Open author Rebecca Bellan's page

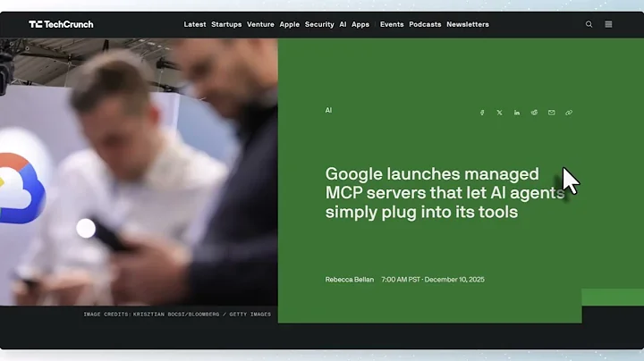coord(350,280)
